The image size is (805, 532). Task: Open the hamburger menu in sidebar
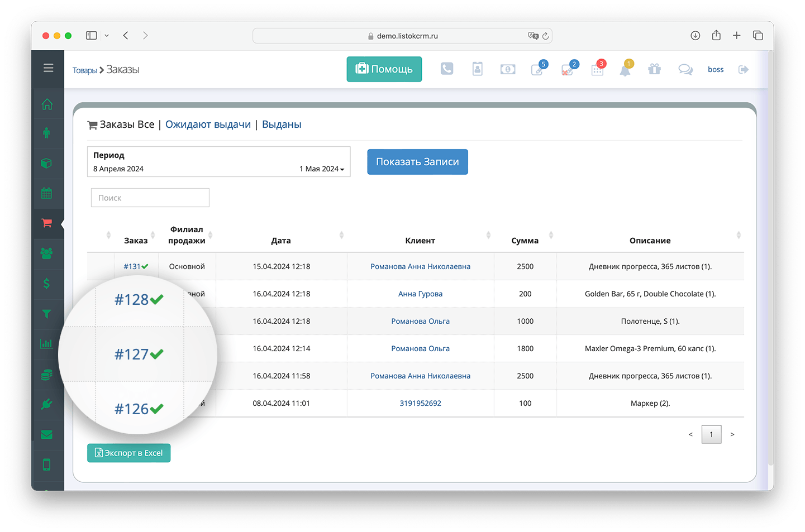click(x=48, y=68)
